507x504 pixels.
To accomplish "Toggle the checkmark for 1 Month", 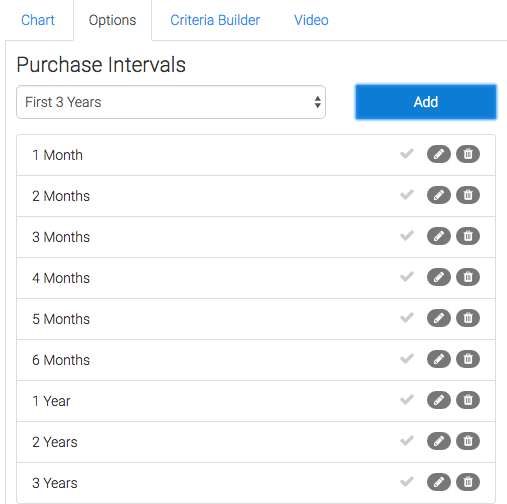I will pyautogui.click(x=407, y=154).
